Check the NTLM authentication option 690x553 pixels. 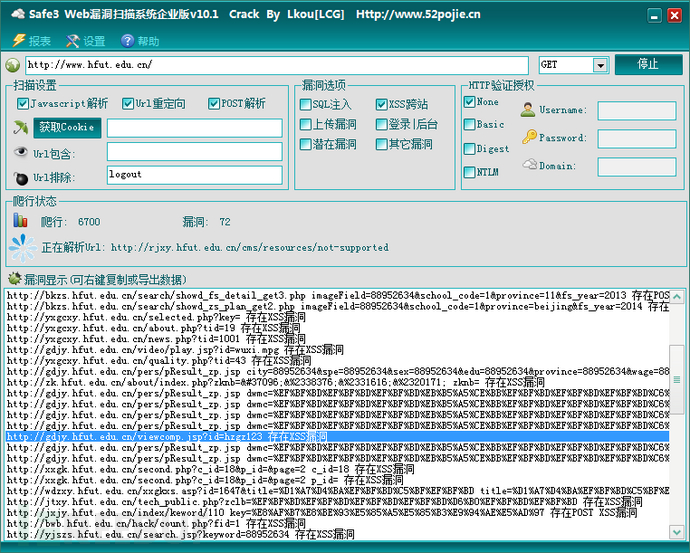pos(470,172)
